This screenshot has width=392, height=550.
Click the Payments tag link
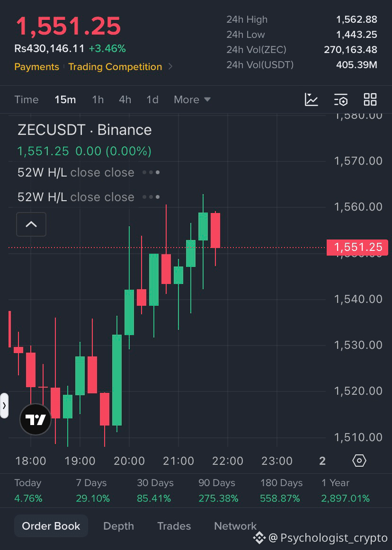point(36,67)
